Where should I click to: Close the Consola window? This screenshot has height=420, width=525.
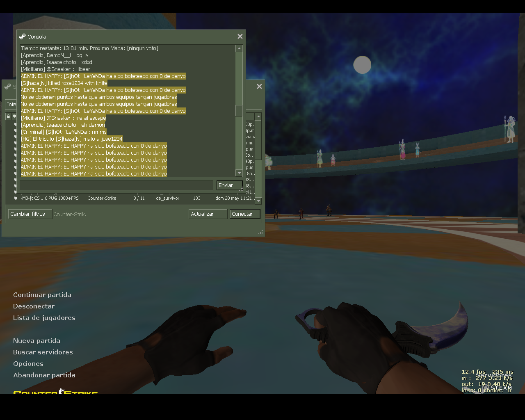(x=240, y=37)
